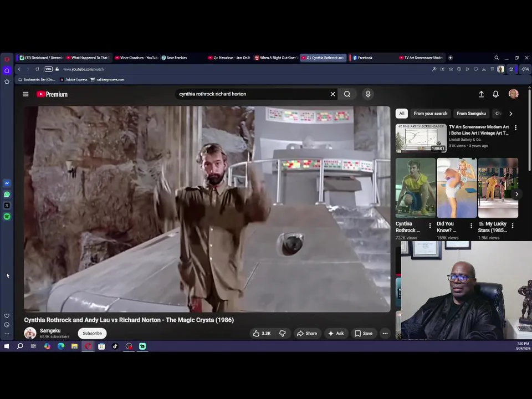Reload the page with refresh icon
The width and height of the screenshot is (532, 399).
[37, 69]
